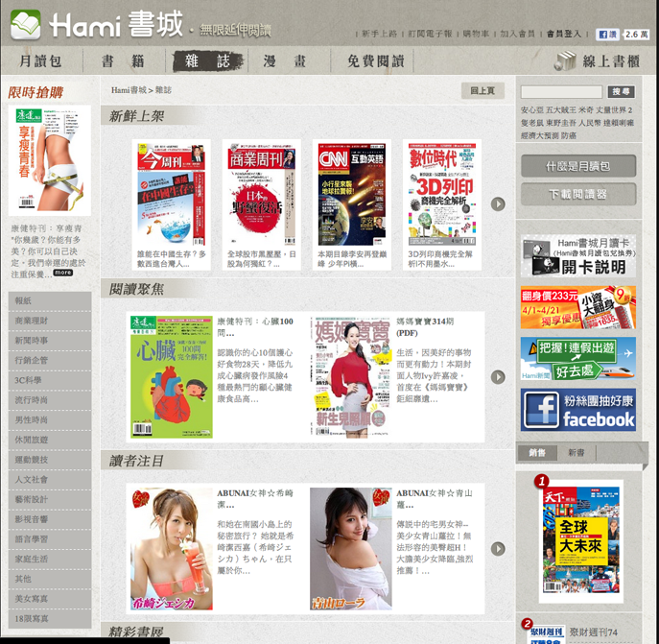
Task: Click the 搜尋 search button
Action: pyautogui.click(x=621, y=92)
